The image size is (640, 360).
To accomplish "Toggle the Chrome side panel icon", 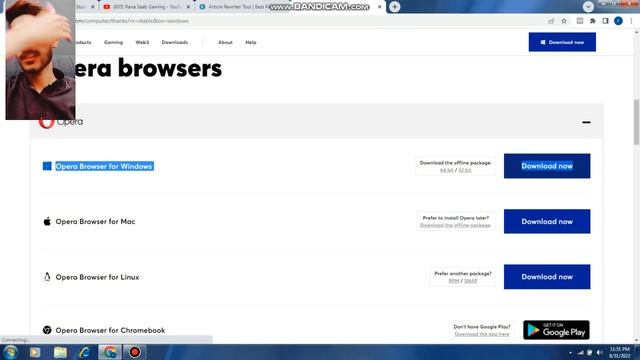I will [x=605, y=21].
